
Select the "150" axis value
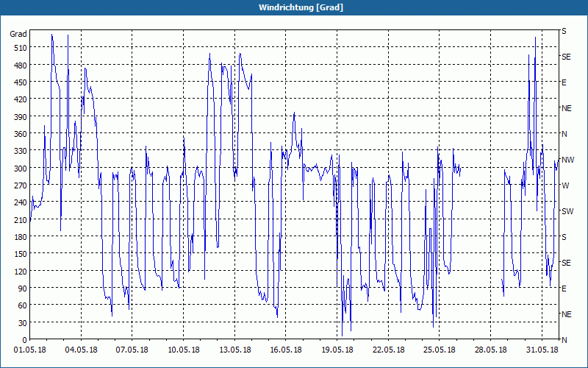pos(21,254)
